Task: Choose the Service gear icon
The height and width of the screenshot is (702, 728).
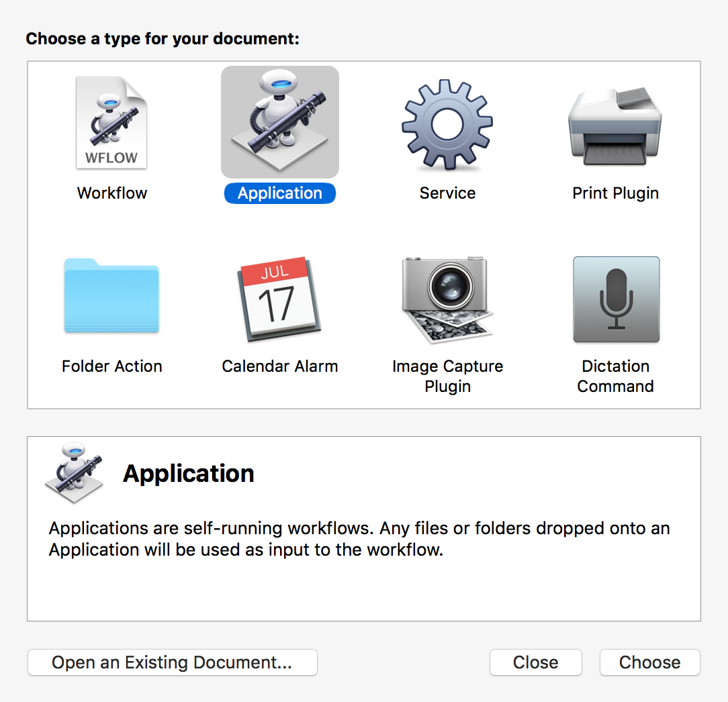Action: pos(447,124)
